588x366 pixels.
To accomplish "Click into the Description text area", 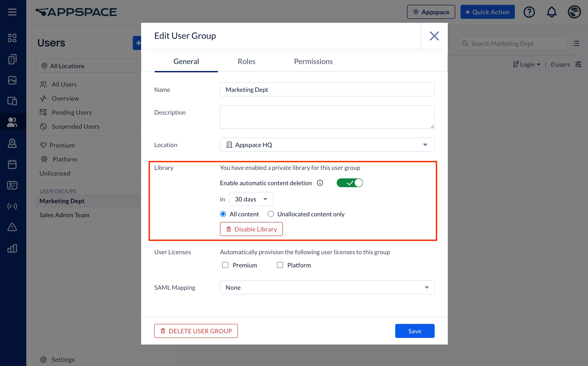I will click(327, 117).
